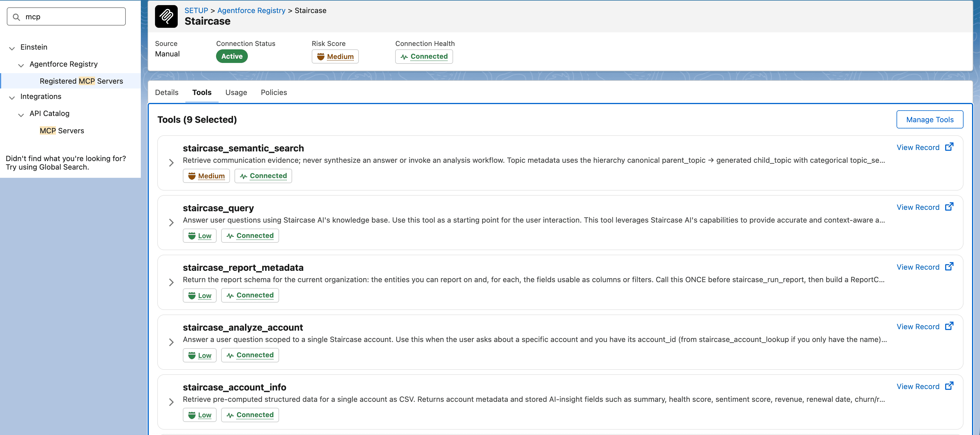Screen dimensions: 980x435
Task: Click the Connected health badge in header
Action: [x=424, y=57]
